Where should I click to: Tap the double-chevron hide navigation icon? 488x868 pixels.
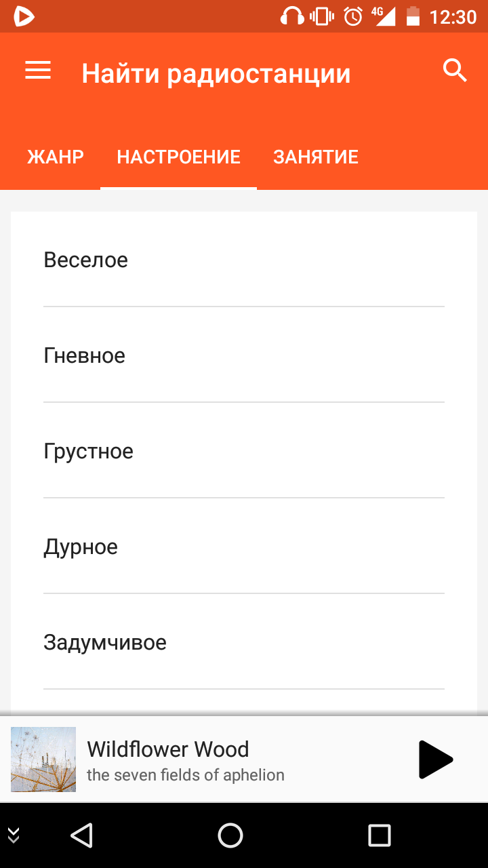13,835
